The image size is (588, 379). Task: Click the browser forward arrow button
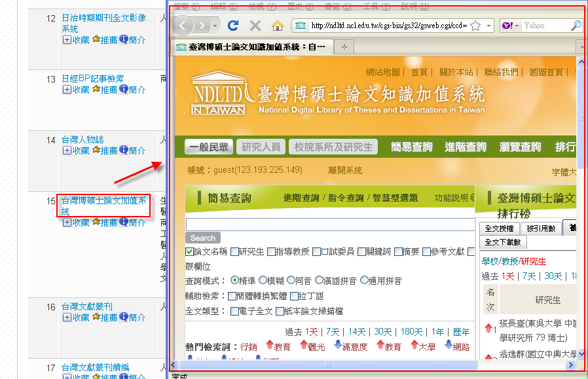point(202,26)
